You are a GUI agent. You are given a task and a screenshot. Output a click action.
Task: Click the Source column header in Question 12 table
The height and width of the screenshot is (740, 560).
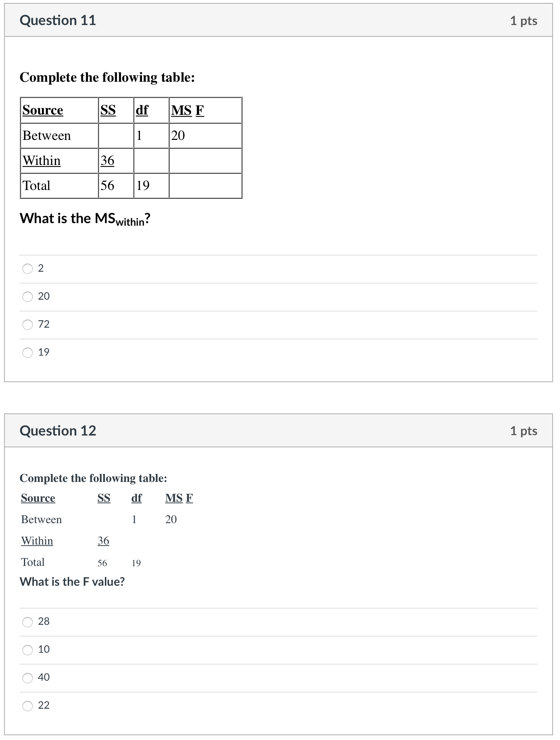tap(38, 498)
